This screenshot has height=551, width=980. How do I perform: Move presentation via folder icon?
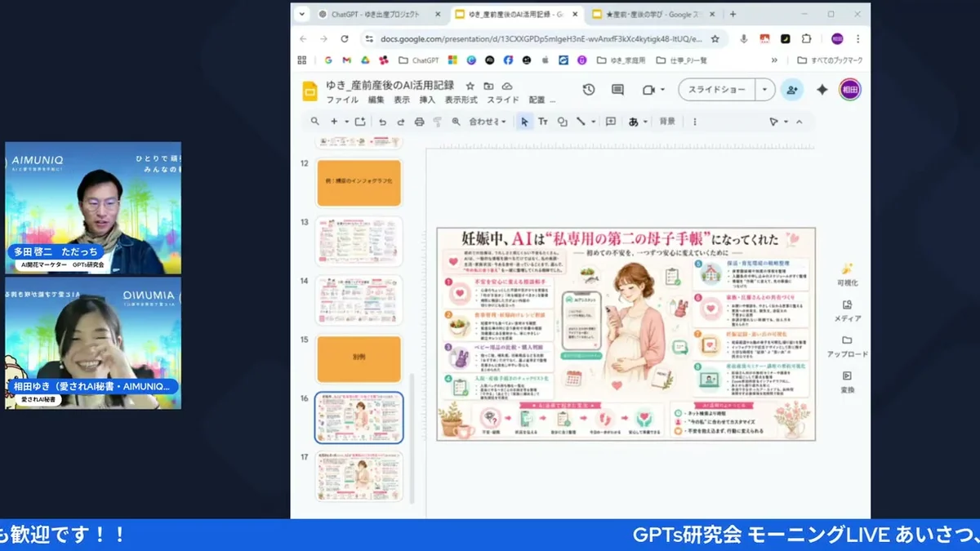point(488,86)
